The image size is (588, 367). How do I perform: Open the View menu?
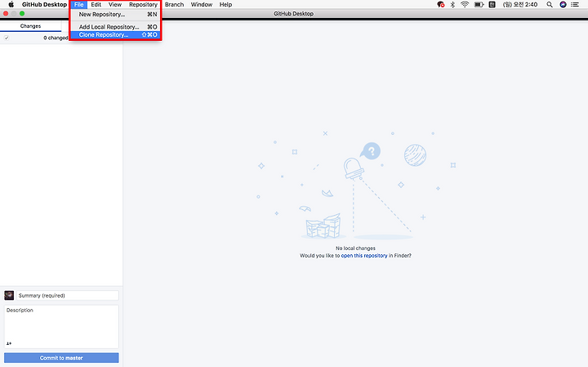coord(115,5)
